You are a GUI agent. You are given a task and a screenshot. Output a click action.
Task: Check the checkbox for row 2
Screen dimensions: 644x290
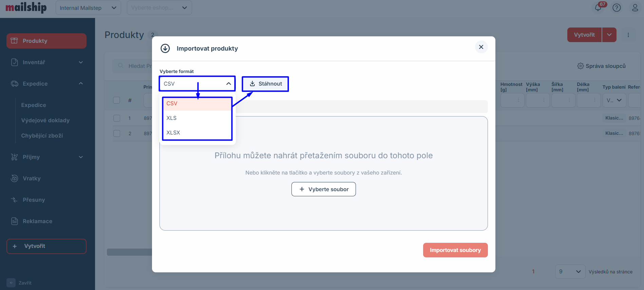[x=116, y=133]
